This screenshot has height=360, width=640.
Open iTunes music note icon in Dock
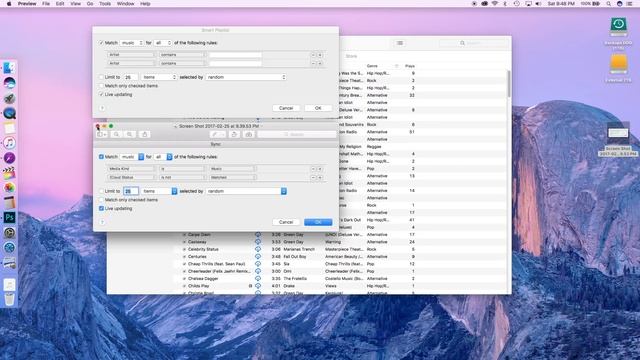(x=9, y=143)
